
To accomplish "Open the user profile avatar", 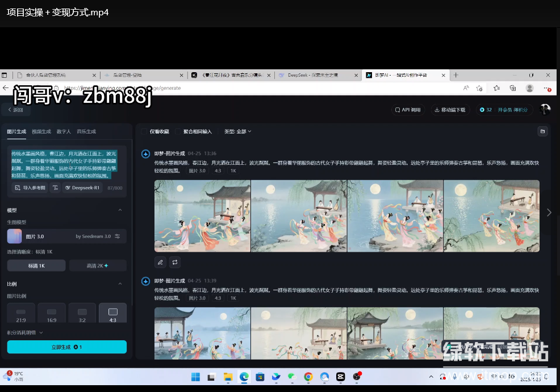I will click(x=545, y=109).
